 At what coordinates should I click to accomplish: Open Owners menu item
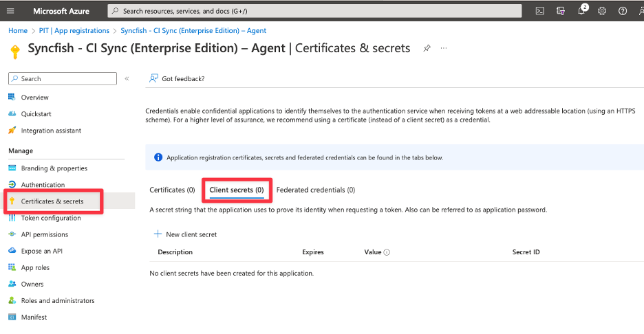click(x=32, y=284)
